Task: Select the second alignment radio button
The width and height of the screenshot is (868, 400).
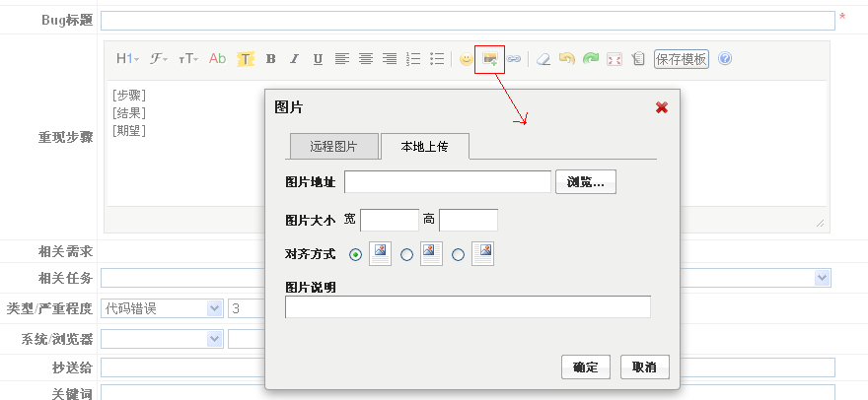Action: 406,255
